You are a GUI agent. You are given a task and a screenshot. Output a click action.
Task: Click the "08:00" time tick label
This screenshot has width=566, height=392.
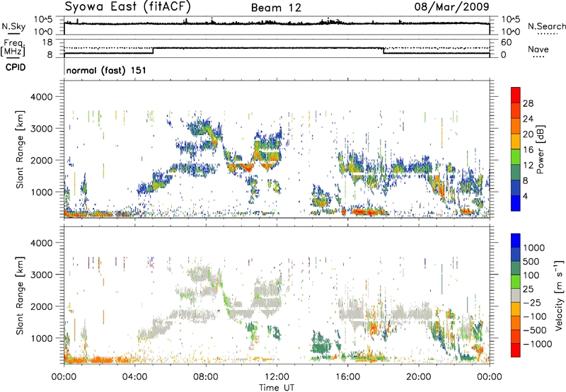206,377
